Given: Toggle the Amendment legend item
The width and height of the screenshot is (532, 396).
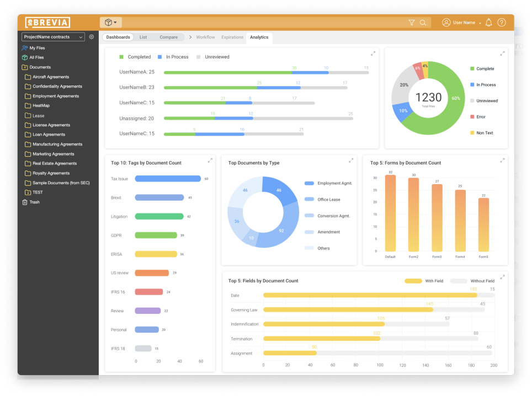Looking at the screenshot, I should coord(322,232).
